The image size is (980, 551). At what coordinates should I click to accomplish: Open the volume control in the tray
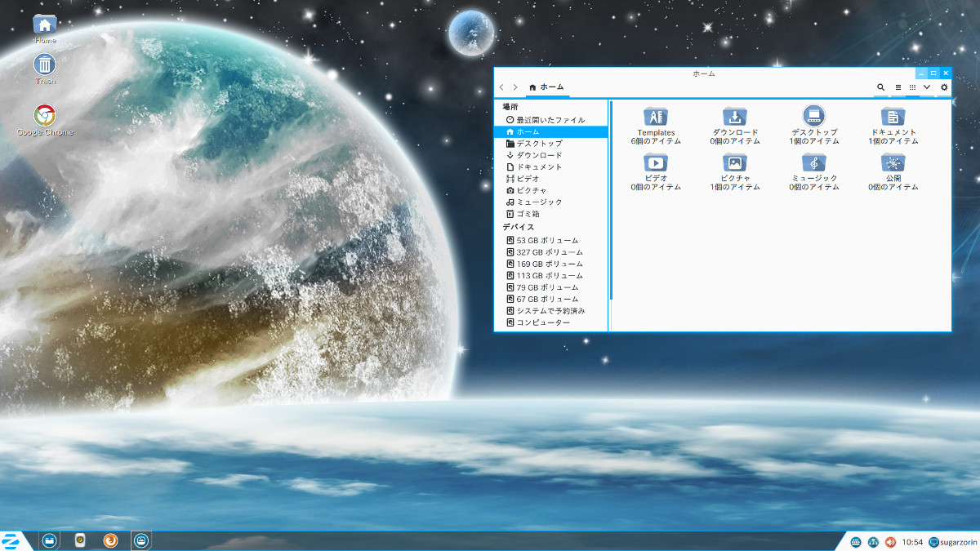pos(890,542)
